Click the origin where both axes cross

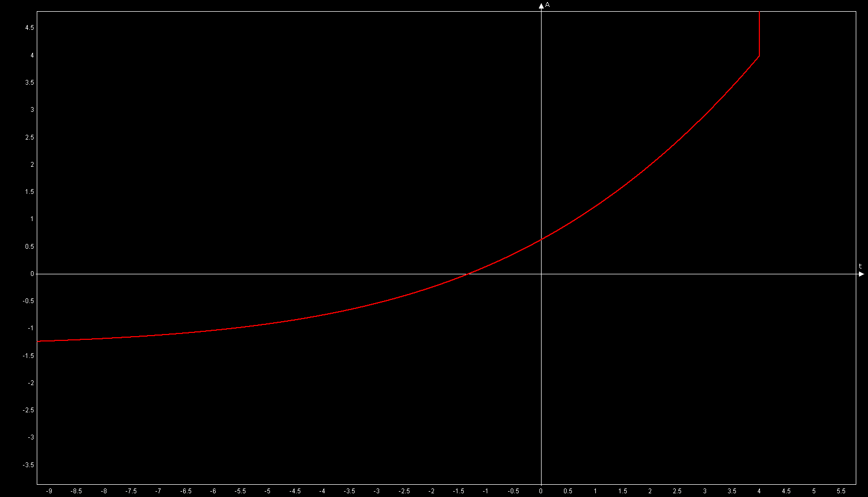tap(541, 274)
